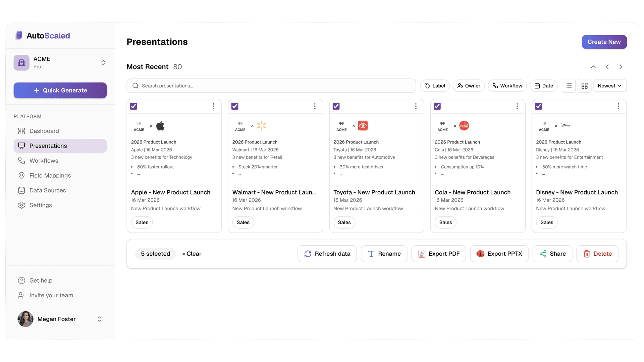Open the Newest sort dropdown

609,86
